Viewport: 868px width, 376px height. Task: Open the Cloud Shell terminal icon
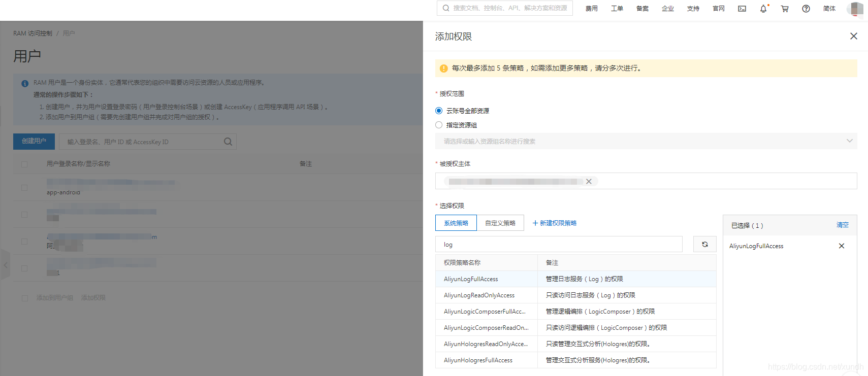point(742,9)
